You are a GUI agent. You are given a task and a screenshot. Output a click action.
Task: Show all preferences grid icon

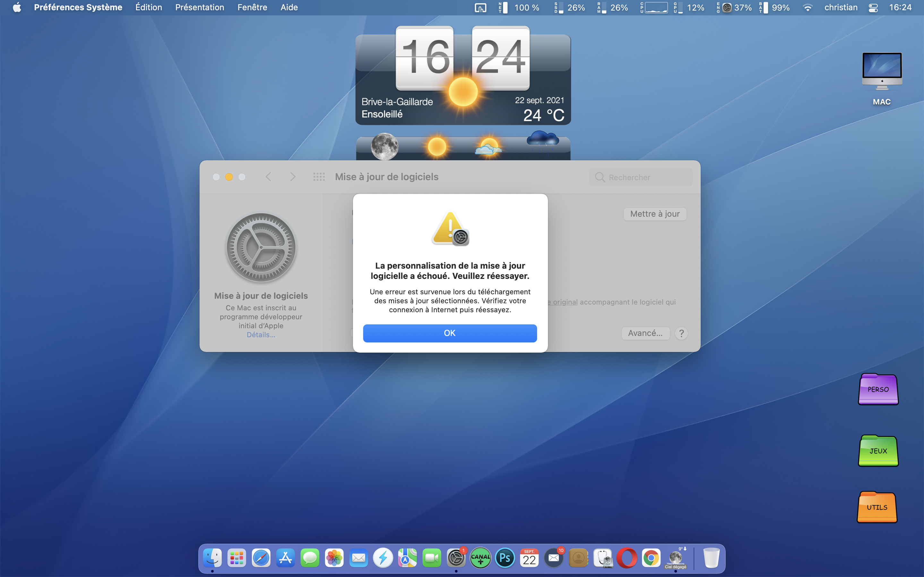319,177
